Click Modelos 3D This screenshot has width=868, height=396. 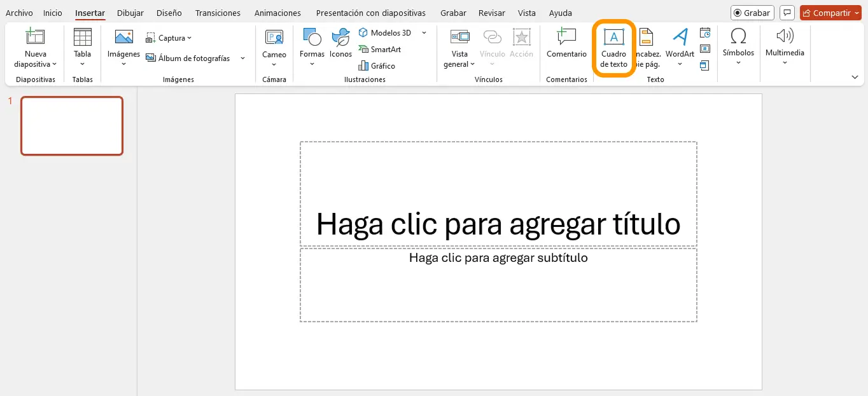384,32
